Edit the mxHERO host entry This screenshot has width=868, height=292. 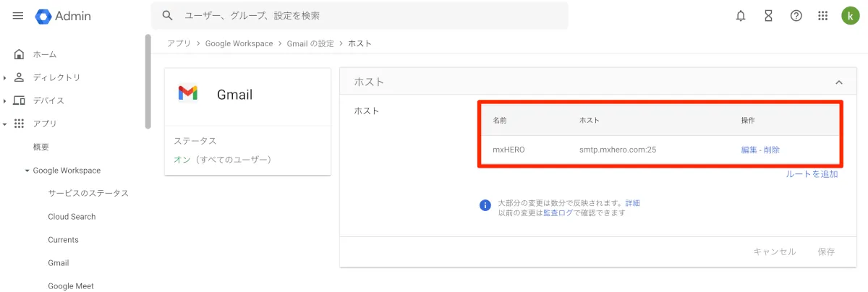[749, 150]
